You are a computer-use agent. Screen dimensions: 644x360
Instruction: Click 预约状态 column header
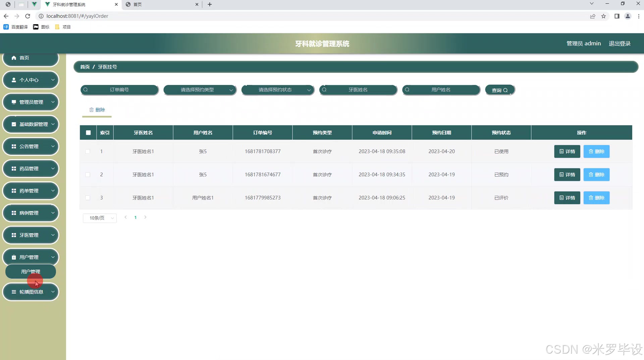click(x=501, y=133)
